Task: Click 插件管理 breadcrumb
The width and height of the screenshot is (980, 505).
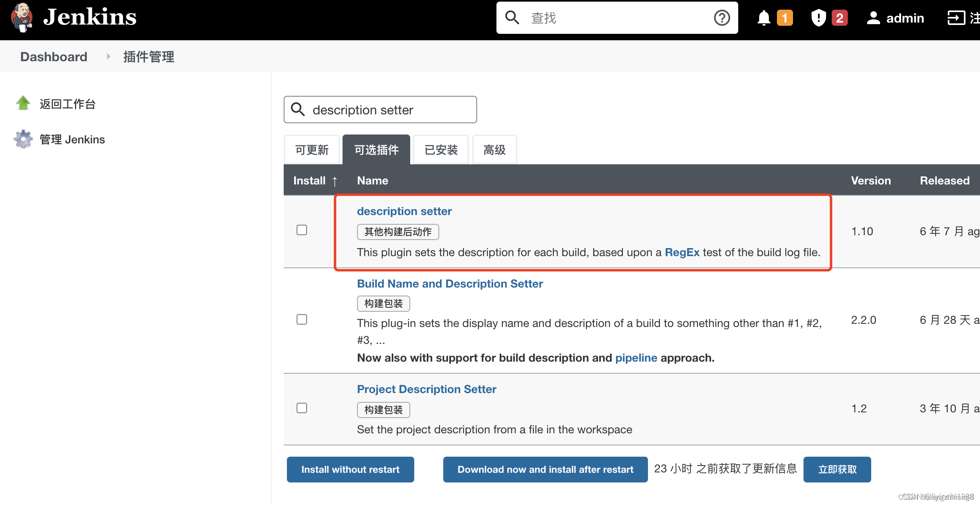Action: [x=149, y=57]
